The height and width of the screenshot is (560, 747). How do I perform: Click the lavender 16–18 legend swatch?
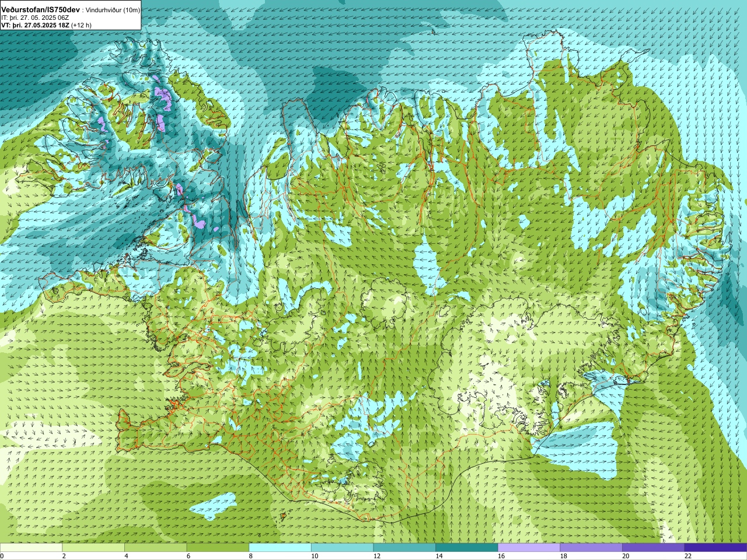pyautogui.click(x=529, y=547)
